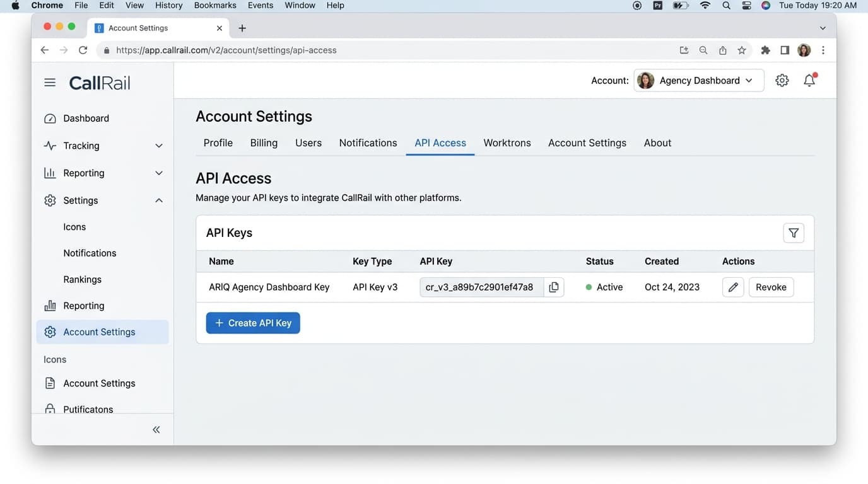Open the About tab
This screenshot has height=484, width=868.
(657, 143)
